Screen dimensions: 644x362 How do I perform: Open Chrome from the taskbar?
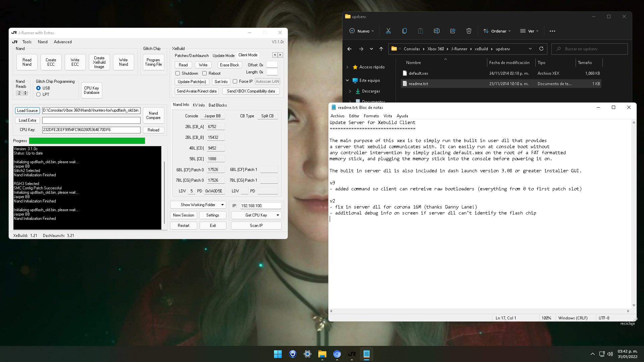click(337, 354)
